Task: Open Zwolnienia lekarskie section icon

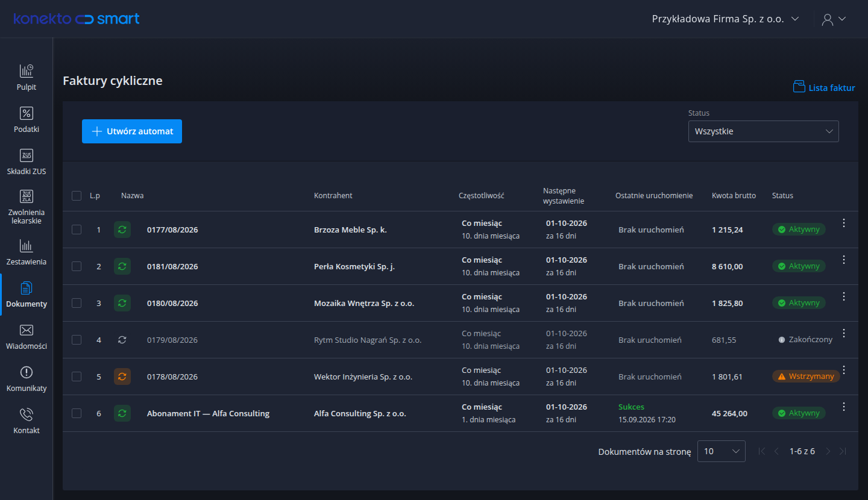Action: pyautogui.click(x=27, y=196)
